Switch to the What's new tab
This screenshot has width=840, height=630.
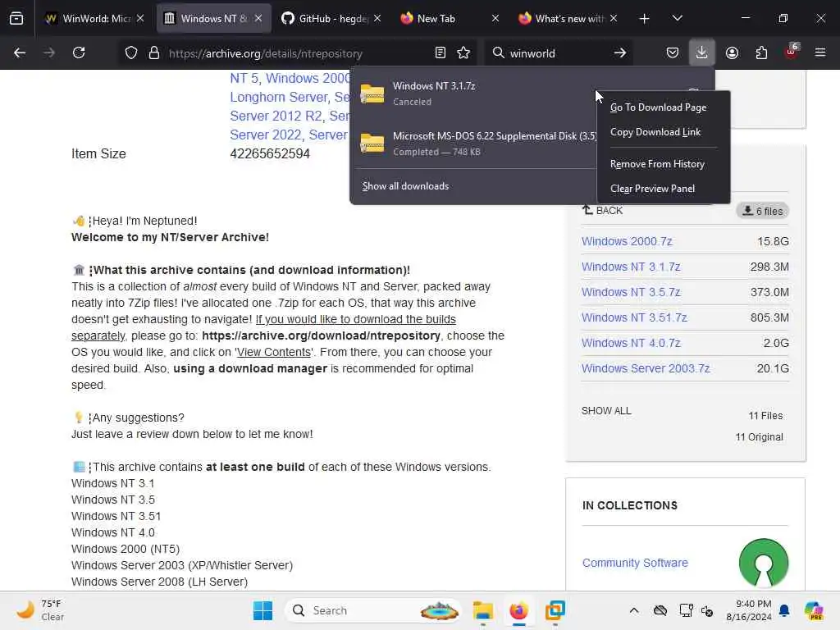[568, 18]
